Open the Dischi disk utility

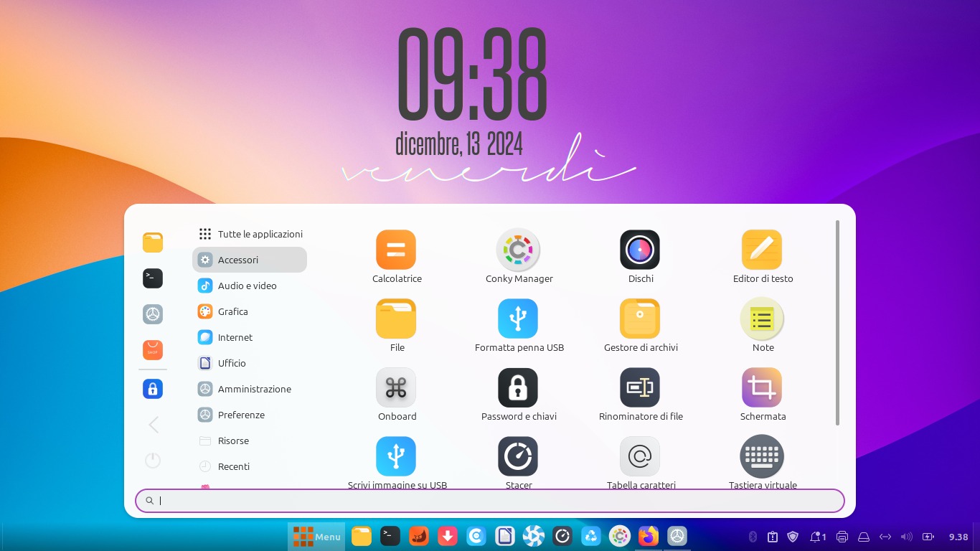pyautogui.click(x=640, y=256)
